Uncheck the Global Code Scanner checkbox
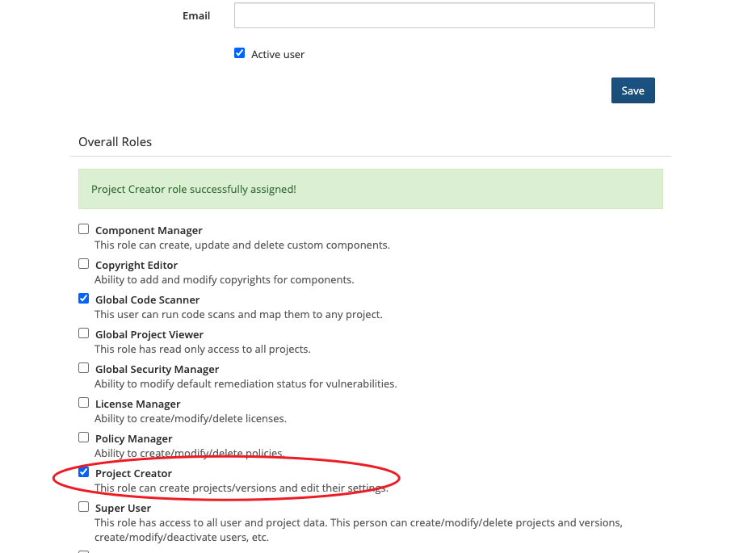 tap(83, 299)
